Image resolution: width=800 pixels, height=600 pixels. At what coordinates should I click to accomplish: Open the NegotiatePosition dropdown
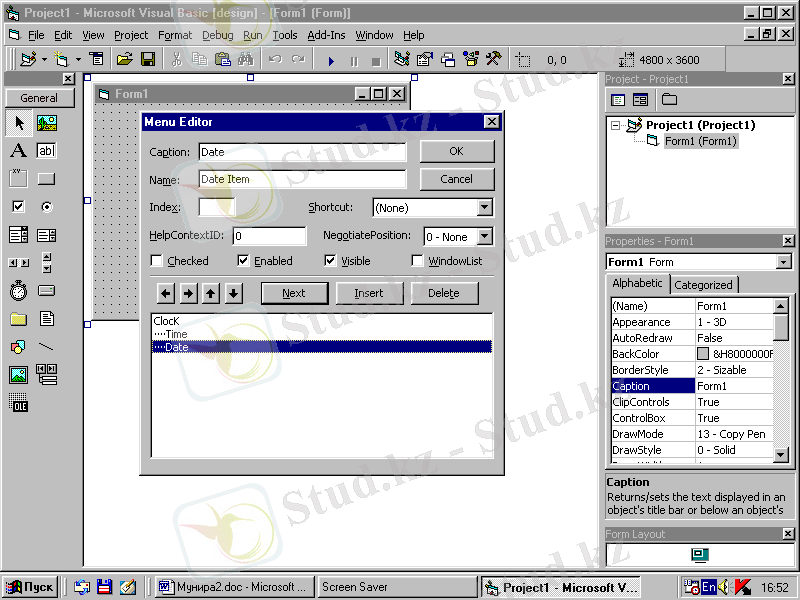coord(484,237)
